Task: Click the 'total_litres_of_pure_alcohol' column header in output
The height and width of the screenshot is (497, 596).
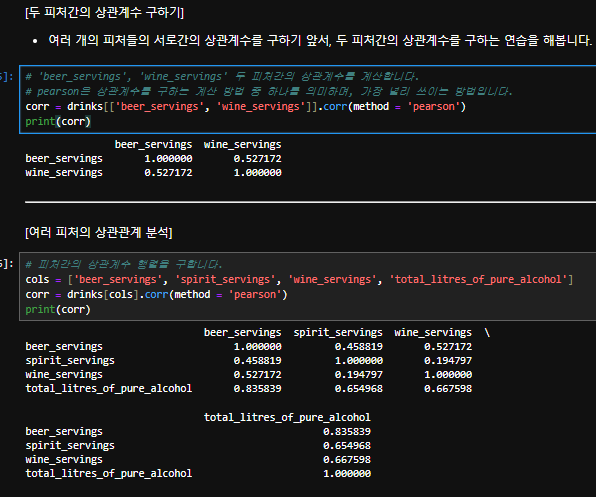Action: (287, 418)
